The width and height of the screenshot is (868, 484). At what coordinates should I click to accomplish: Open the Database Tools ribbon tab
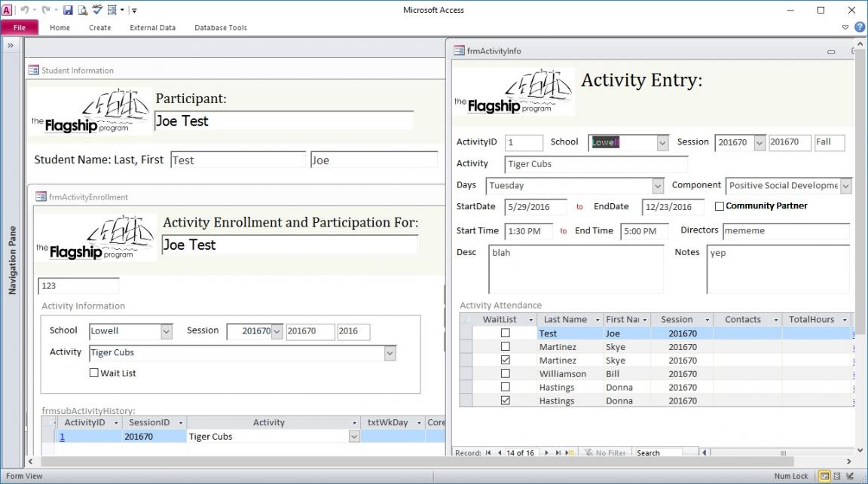tap(220, 27)
